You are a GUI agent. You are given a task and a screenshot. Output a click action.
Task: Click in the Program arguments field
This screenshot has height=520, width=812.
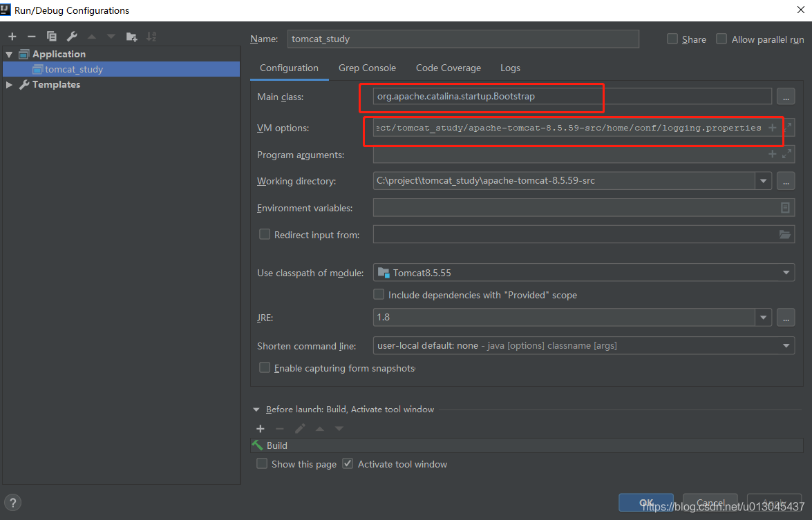coord(567,155)
